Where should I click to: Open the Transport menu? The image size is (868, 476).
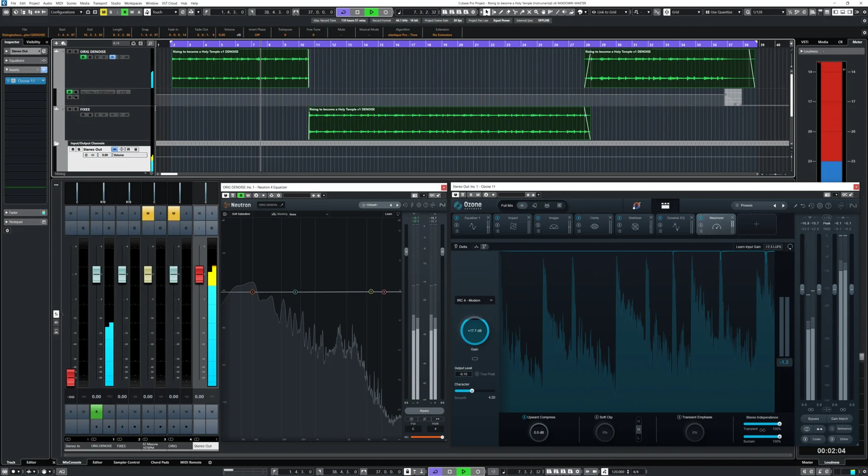(x=100, y=3)
